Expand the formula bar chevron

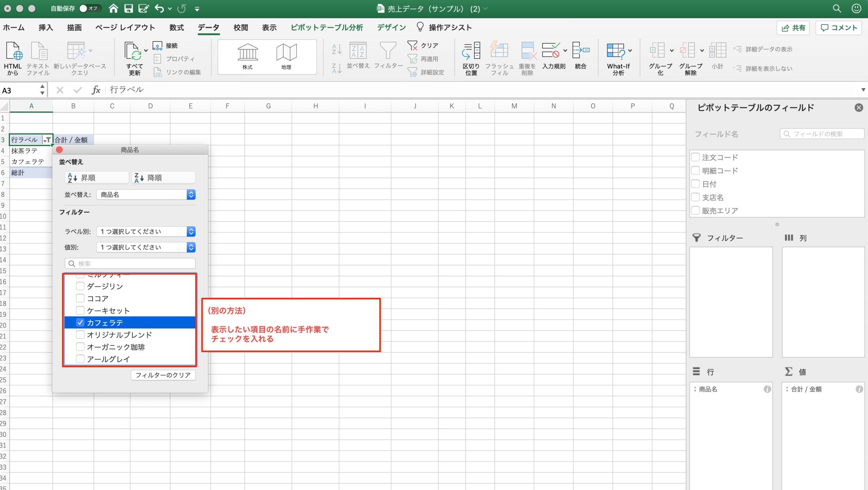click(863, 90)
